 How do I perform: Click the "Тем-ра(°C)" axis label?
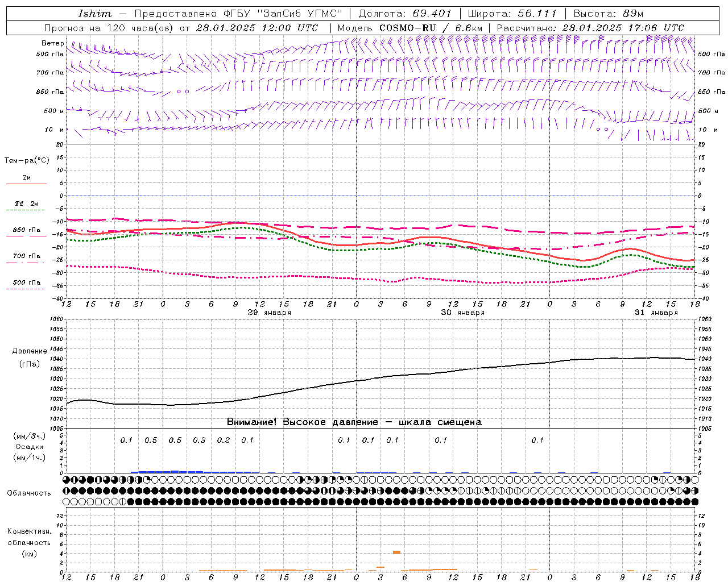pos(27,161)
